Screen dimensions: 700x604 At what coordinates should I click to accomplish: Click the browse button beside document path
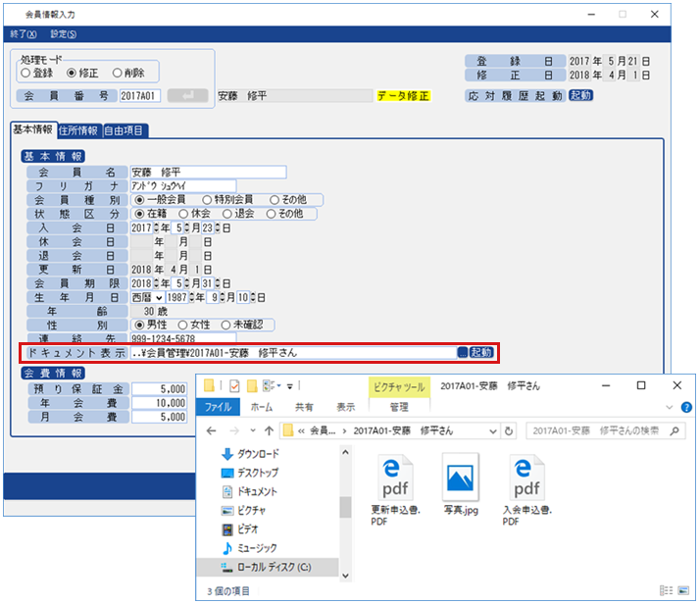click(463, 353)
